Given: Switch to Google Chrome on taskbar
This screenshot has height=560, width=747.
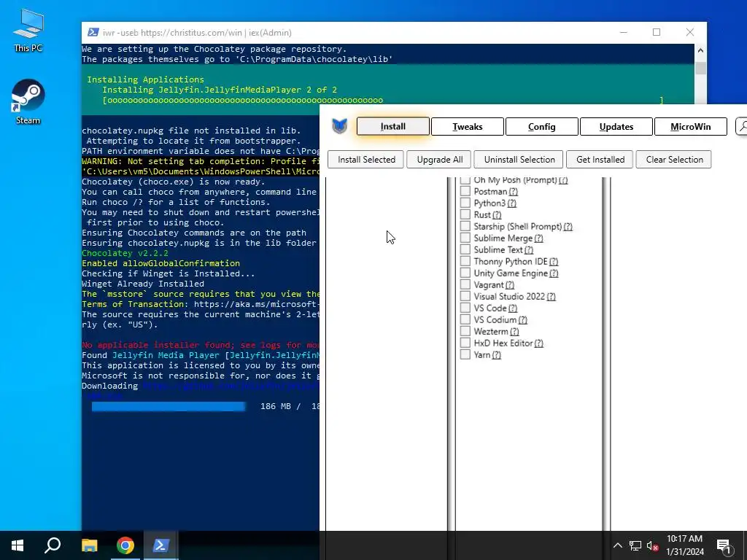Looking at the screenshot, I should [x=125, y=545].
